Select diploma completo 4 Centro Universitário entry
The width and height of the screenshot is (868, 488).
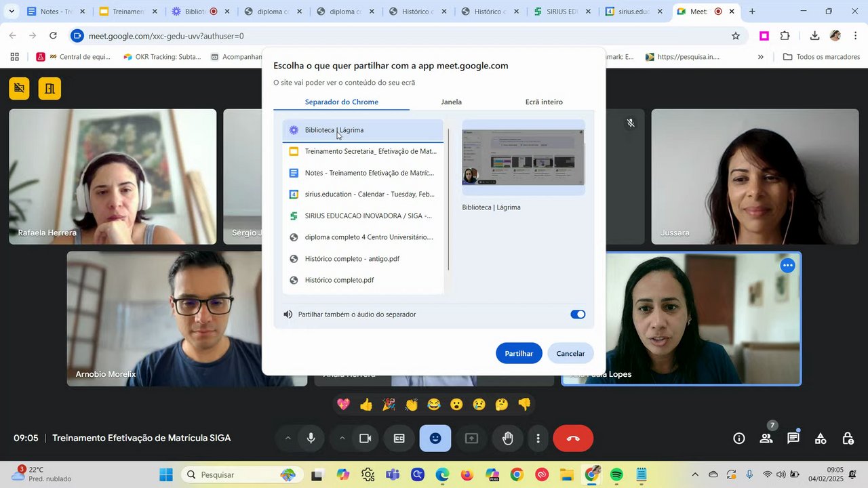pyautogui.click(x=363, y=237)
